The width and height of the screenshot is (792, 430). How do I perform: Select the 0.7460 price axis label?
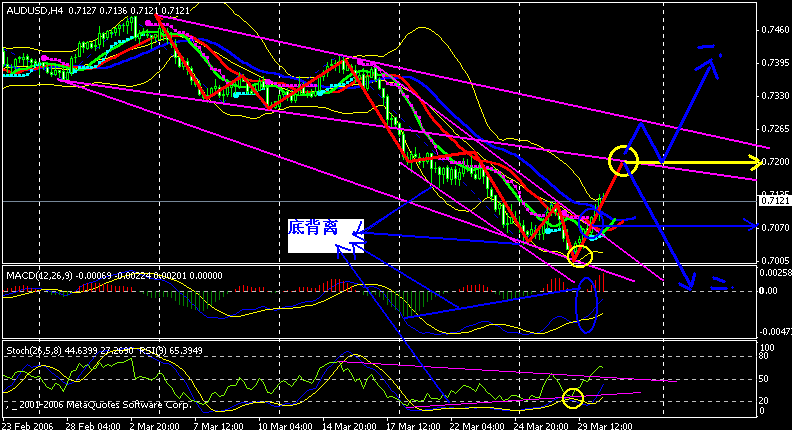click(x=775, y=30)
